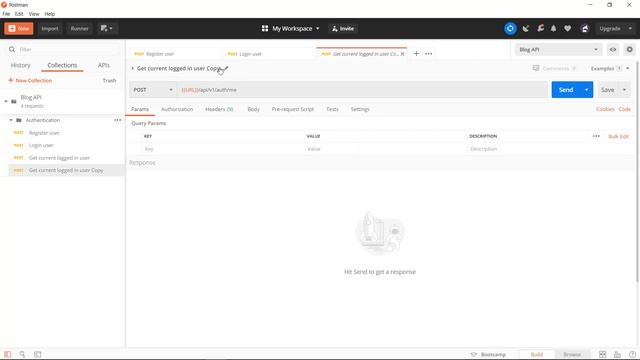The width and height of the screenshot is (640, 360).
Task: Click the environment quick look eye icon
Action: 613,49
